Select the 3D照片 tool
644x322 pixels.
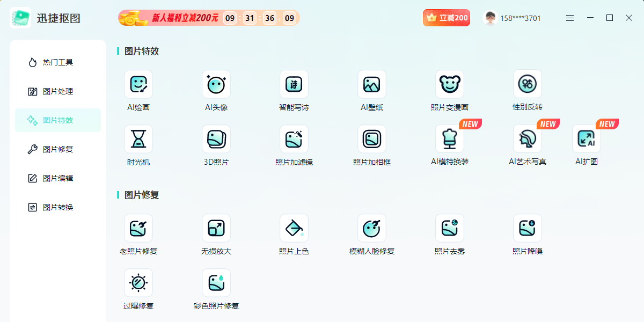click(216, 139)
